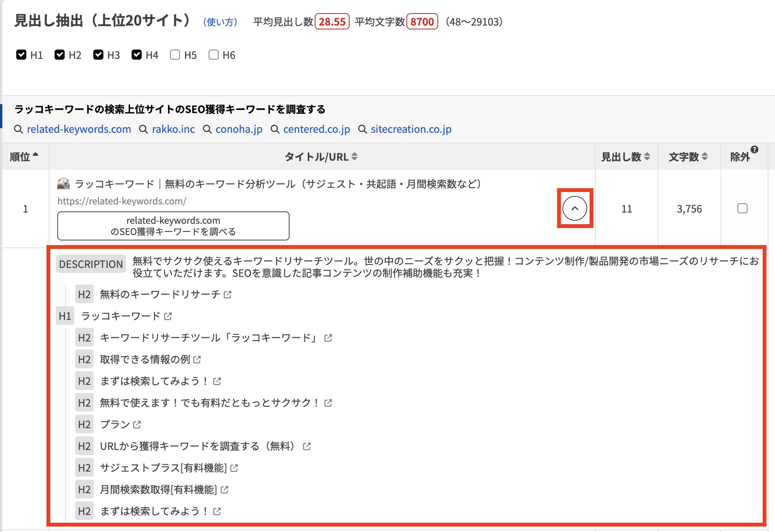Investigate centered.co.jp SEO keywords link
This screenshot has width=775, height=532.
(317, 129)
